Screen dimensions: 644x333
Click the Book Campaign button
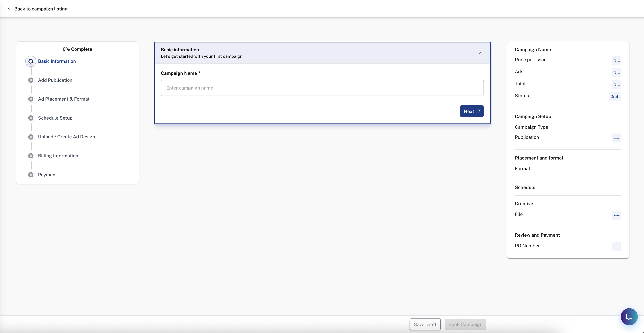465,324
